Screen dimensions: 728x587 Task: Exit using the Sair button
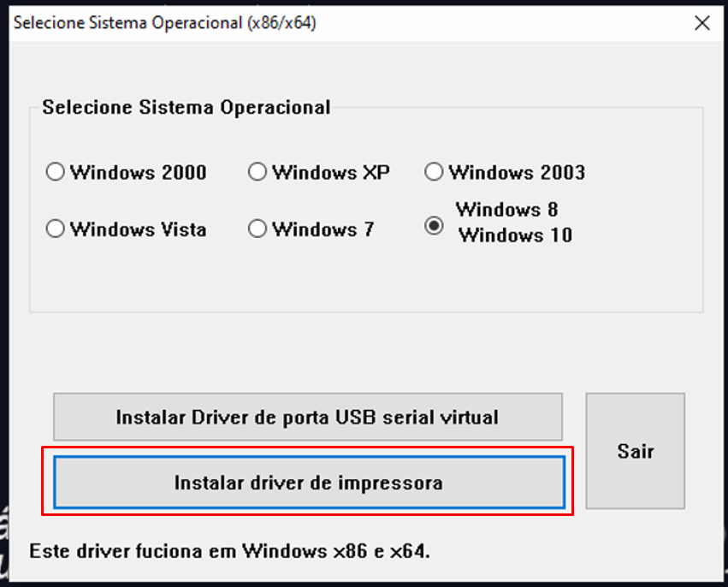[x=635, y=451]
